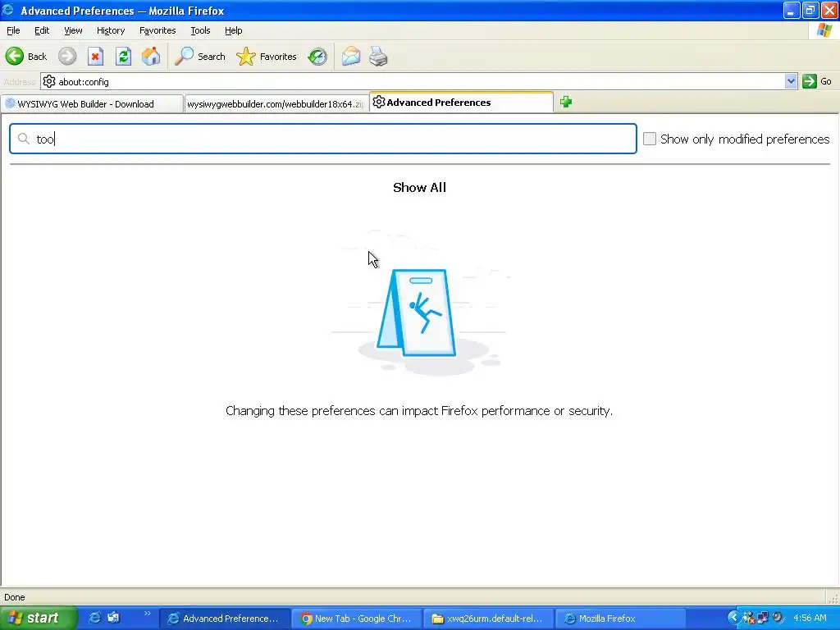Show hidden tray icons arrow

coord(734,618)
